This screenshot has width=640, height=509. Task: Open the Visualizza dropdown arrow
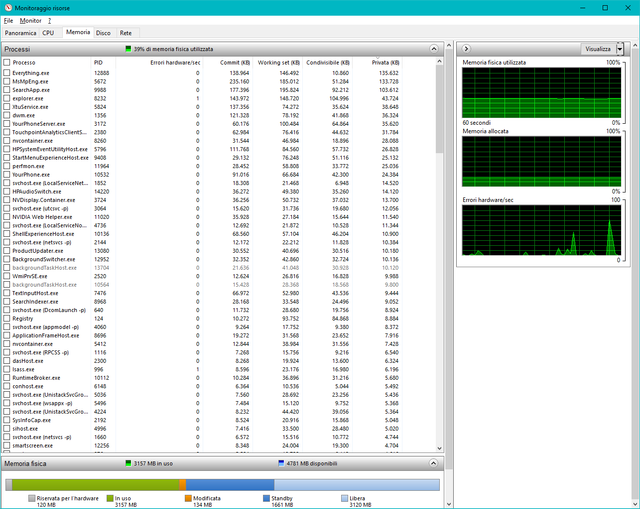point(620,49)
